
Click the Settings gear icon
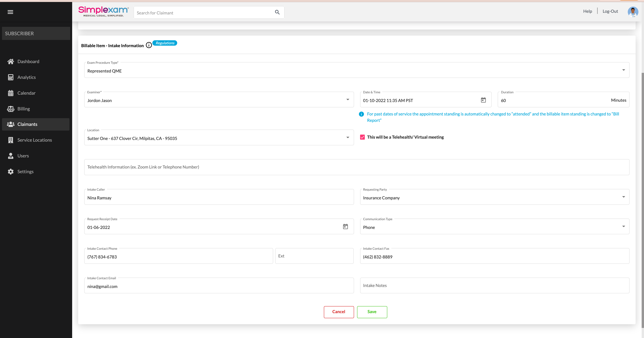click(x=11, y=172)
